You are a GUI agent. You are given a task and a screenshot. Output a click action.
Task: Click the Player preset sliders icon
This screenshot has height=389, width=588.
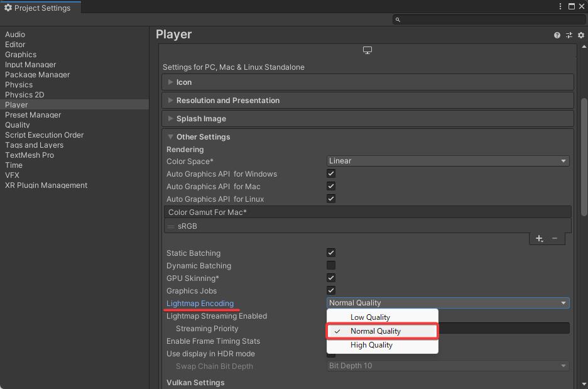coord(569,35)
